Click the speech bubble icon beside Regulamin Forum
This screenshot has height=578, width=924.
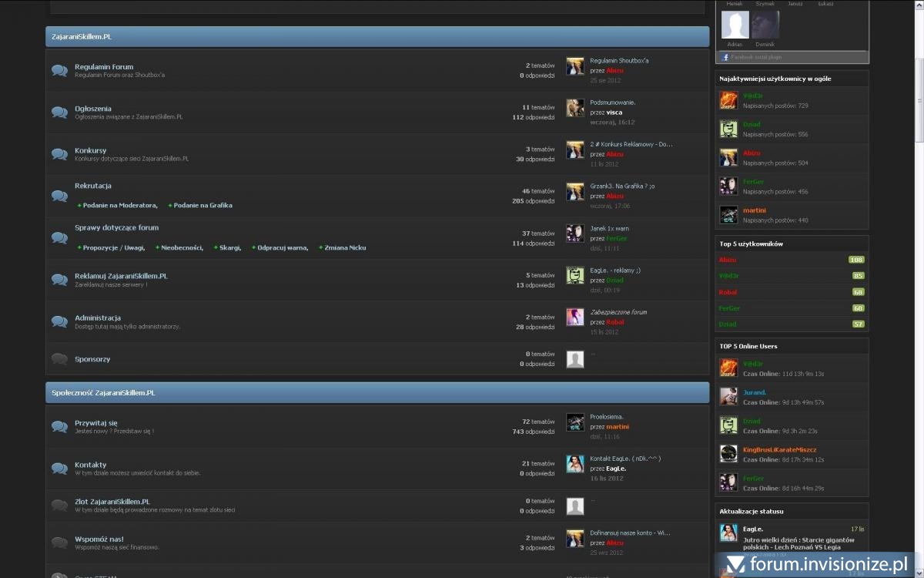click(x=59, y=71)
